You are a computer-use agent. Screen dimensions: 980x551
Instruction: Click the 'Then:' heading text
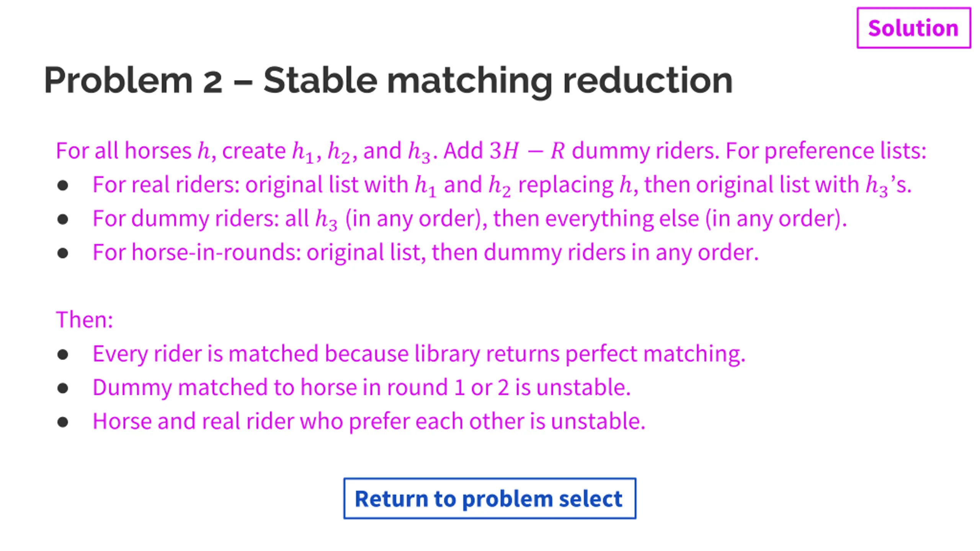(x=85, y=320)
